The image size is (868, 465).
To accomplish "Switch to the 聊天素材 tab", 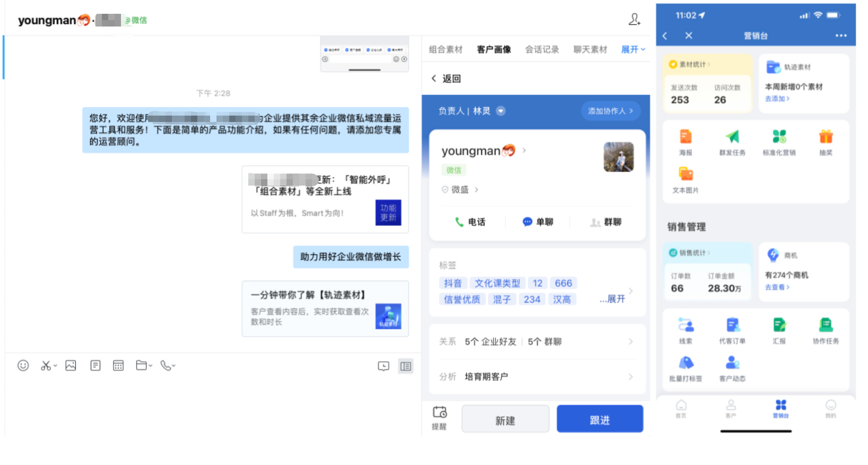I will click(x=590, y=49).
